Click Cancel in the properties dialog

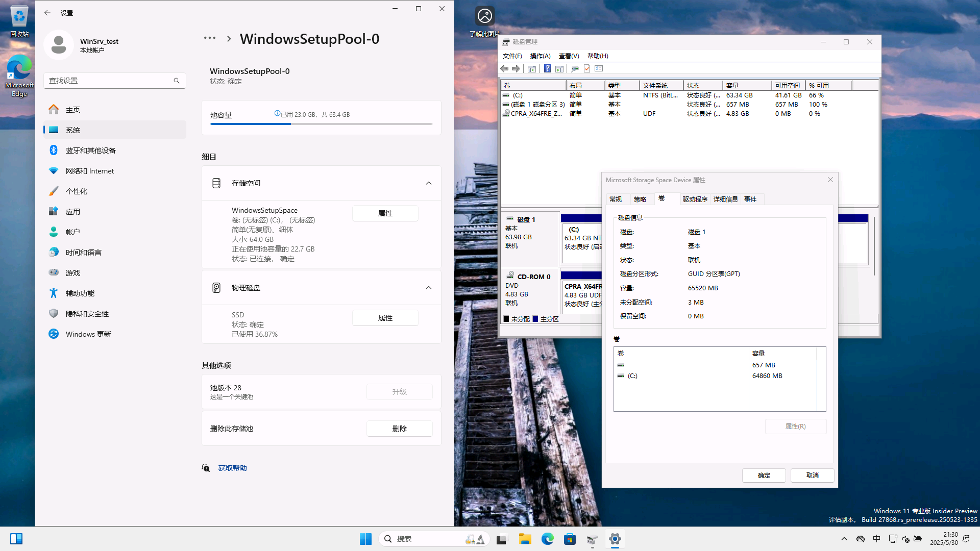[x=813, y=475]
